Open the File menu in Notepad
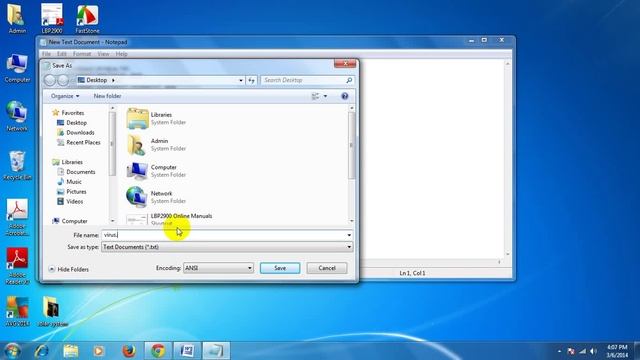Screen dimensions: 640x360 (47, 54)
